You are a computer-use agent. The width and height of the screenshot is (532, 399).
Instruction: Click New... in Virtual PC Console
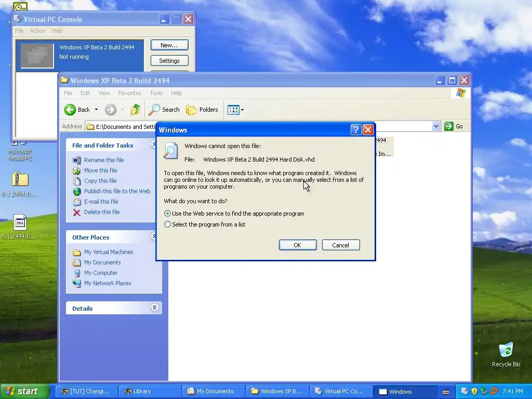pos(169,45)
